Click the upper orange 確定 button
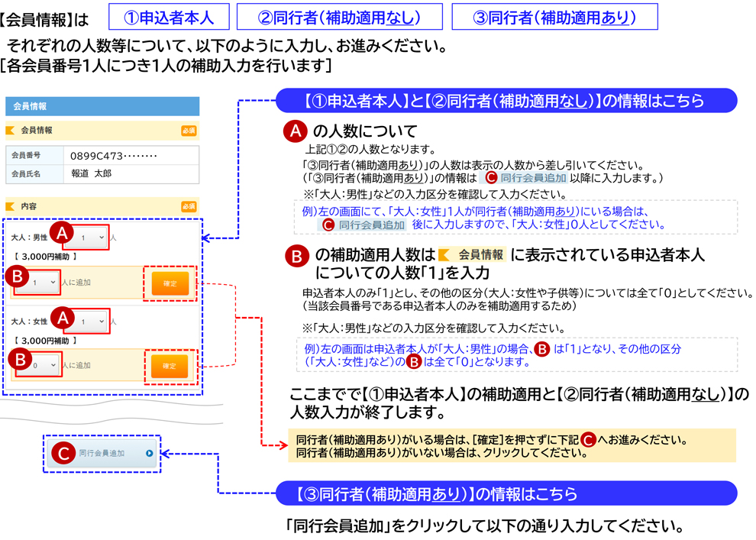This screenshot has width=756, height=540. coord(170,283)
